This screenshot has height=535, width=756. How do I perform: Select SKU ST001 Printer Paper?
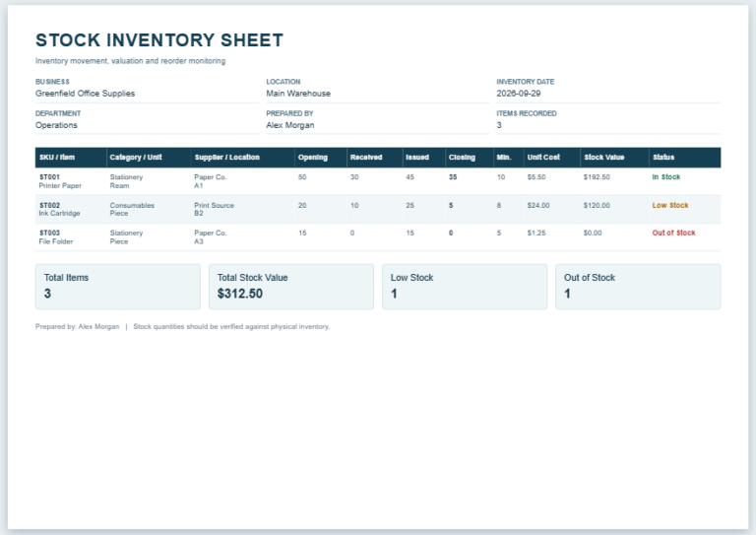coord(60,181)
